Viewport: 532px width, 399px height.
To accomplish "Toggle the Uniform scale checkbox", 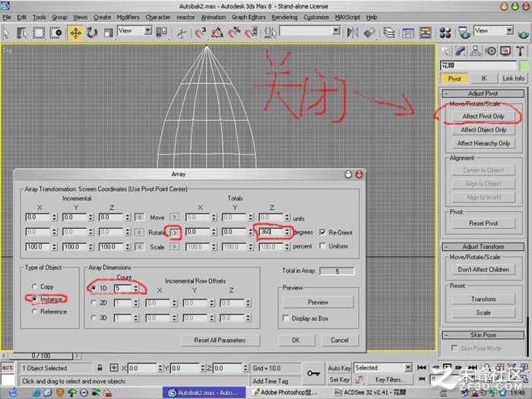I will (323, 246).
